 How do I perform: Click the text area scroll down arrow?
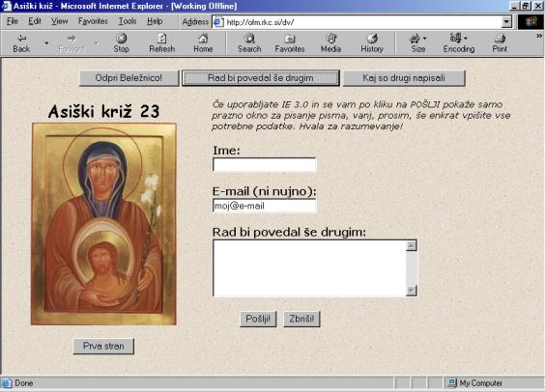pyautogui.click(x=412, y=291)
